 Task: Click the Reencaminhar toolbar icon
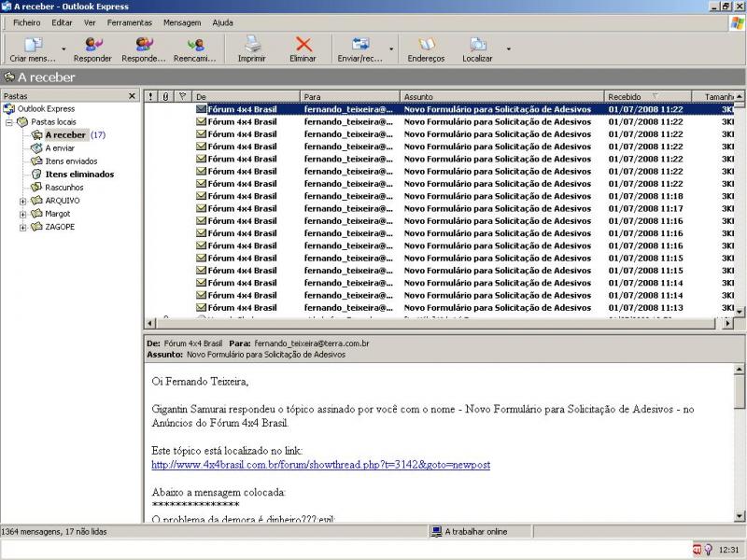coord(195,45)
